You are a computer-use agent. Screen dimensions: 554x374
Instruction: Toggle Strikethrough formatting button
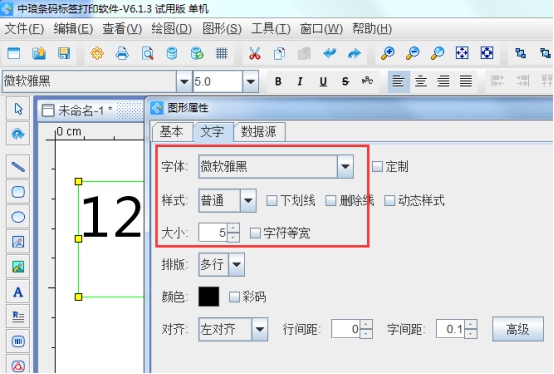345,82
